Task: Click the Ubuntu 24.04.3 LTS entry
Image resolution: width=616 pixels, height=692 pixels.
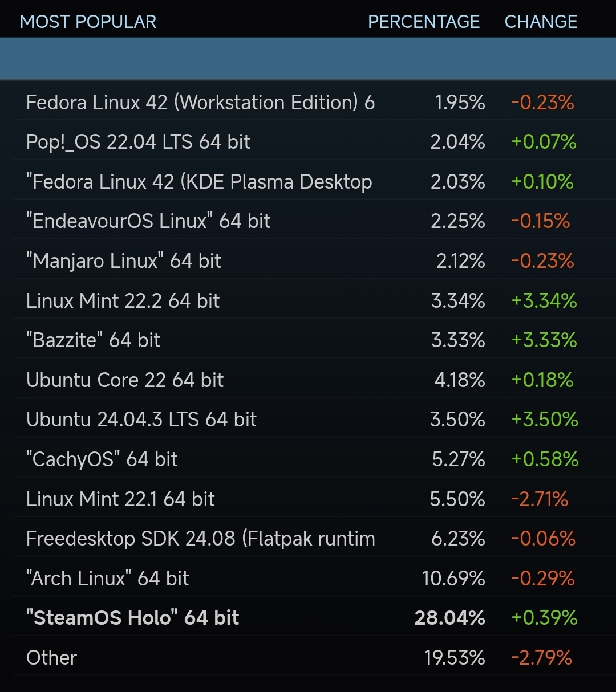Action: point(141,420)
